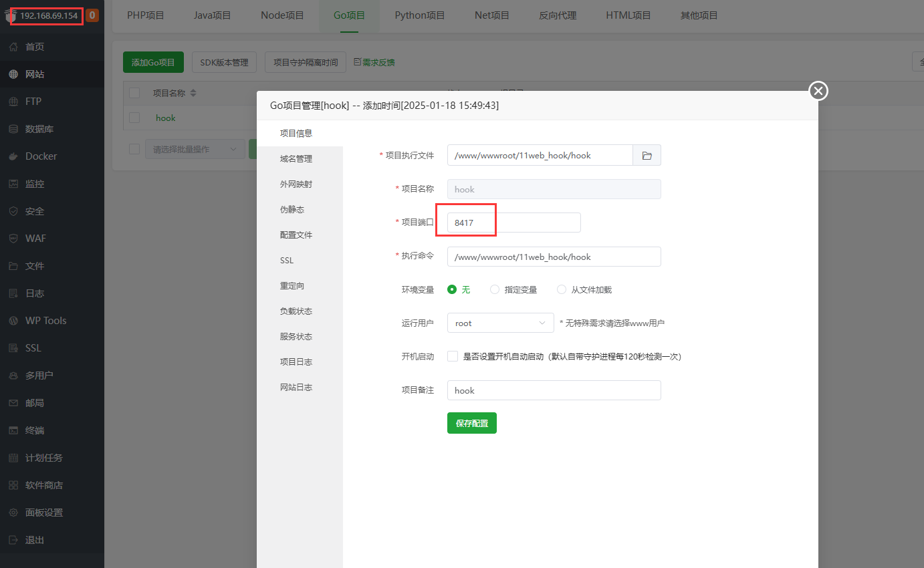Select the 无 environment variable radio
924x568 pixels.
[x=452, y=289]
